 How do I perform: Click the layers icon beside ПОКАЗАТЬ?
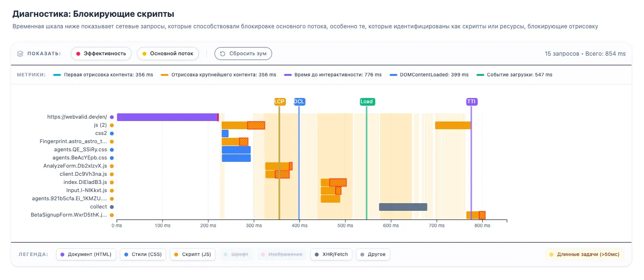click(20, 54)
